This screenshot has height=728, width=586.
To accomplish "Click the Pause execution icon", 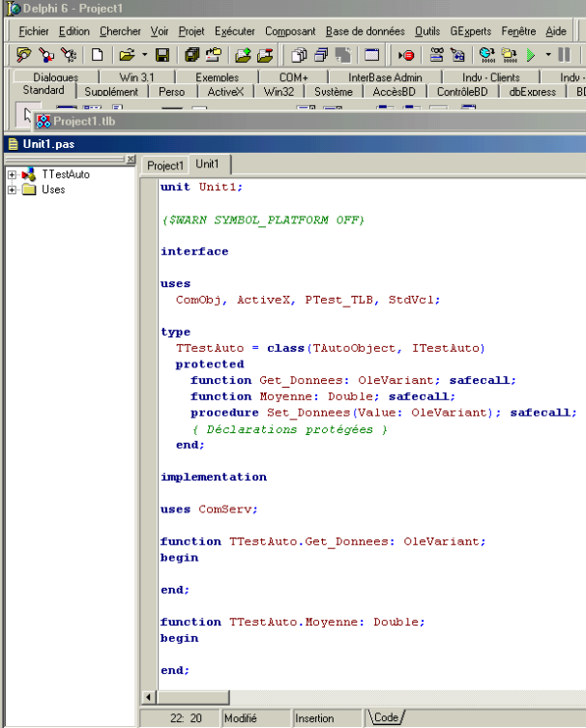I will click(x=564, y=55).
